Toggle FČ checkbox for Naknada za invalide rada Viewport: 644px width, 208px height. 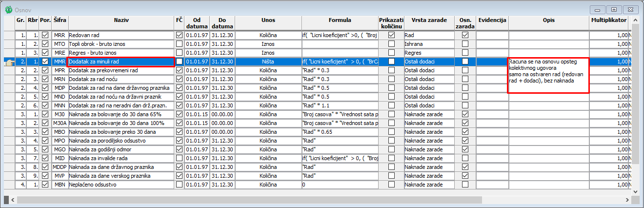(180, 158)
